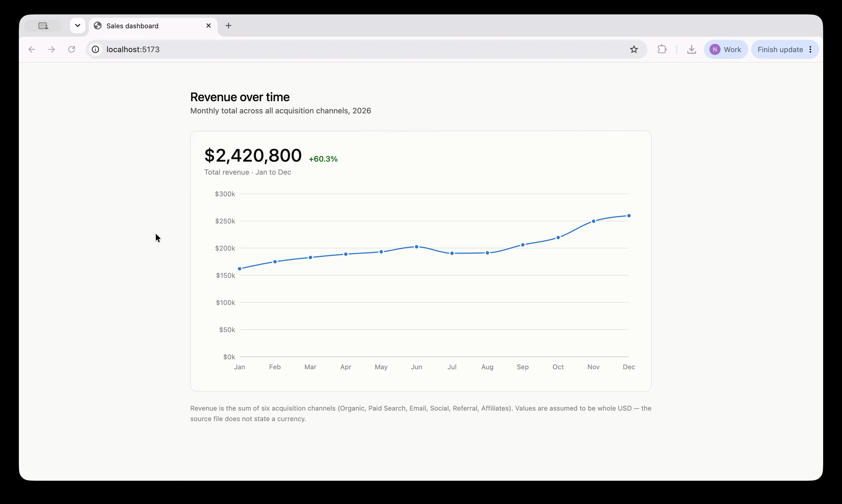Open the extensions puzzle icon
The height and width of the screenshot is (504, 842).
click(x=662, y=50)
